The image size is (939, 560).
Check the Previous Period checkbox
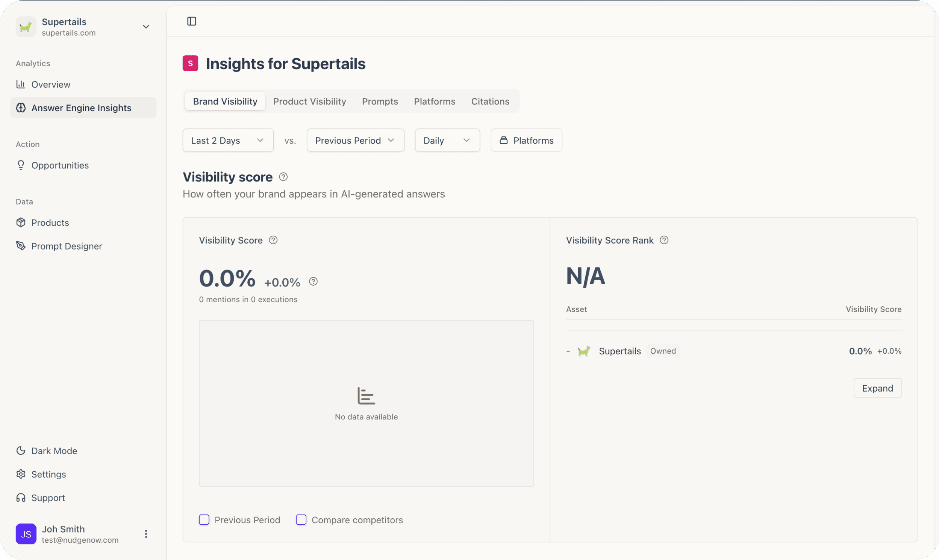(x=204, y=520)
